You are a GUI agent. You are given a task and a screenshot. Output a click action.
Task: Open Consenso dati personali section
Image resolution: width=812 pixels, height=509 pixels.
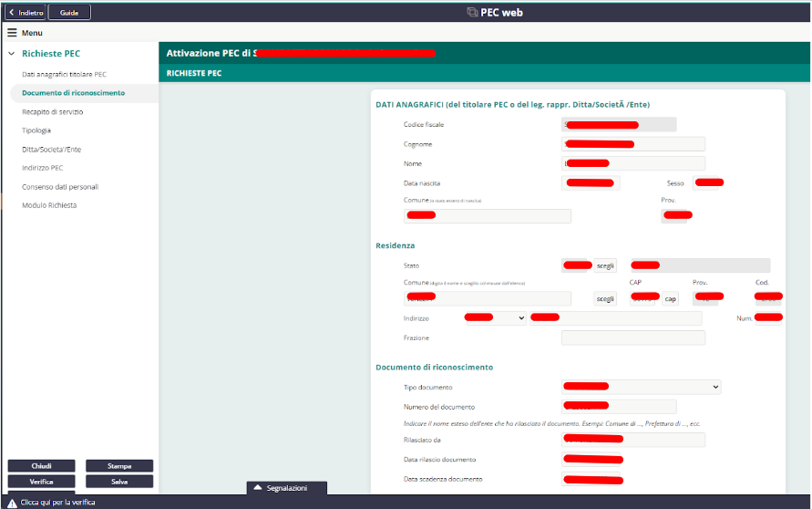coord(60,187)
